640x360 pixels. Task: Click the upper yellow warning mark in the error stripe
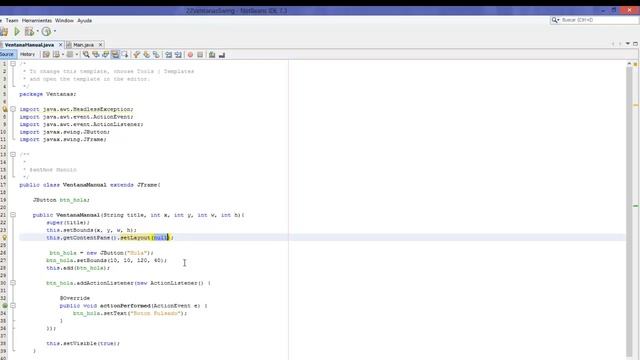click(x=636, y=106)
